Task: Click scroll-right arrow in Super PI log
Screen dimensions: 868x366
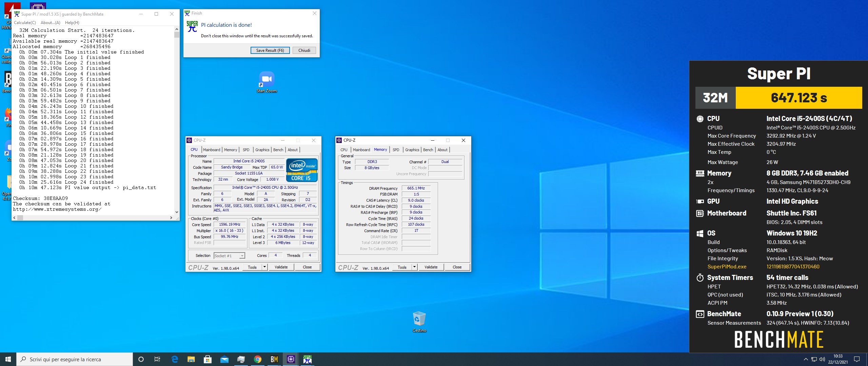Action: click(x=171, y=218)
